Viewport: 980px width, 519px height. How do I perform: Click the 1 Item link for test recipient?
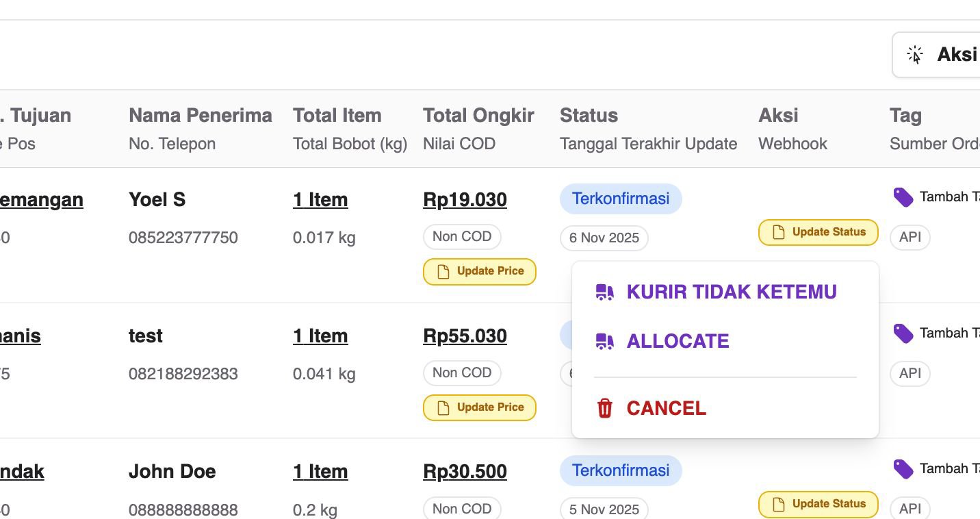pos(320,336)
